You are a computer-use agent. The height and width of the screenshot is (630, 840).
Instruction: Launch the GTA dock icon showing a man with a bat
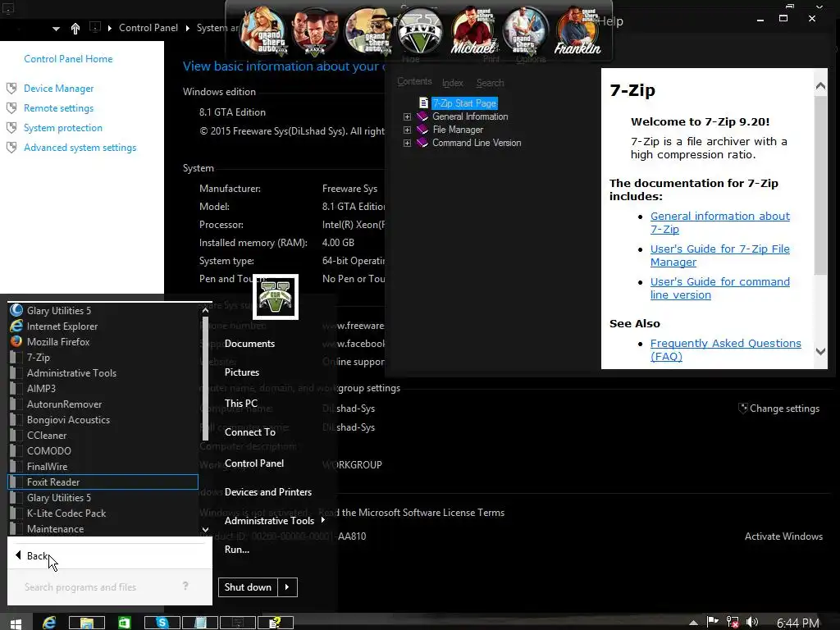click(525, 31)
